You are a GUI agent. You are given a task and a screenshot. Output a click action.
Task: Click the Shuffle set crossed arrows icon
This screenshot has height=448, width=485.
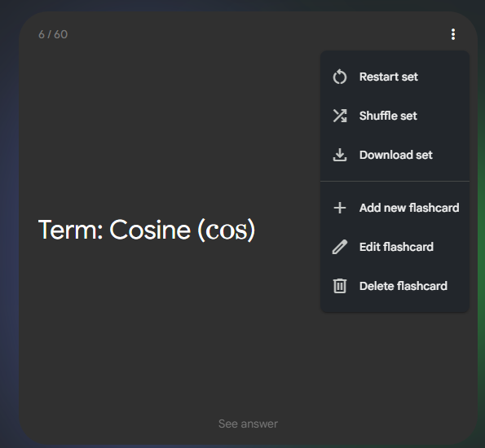point(340,116)
